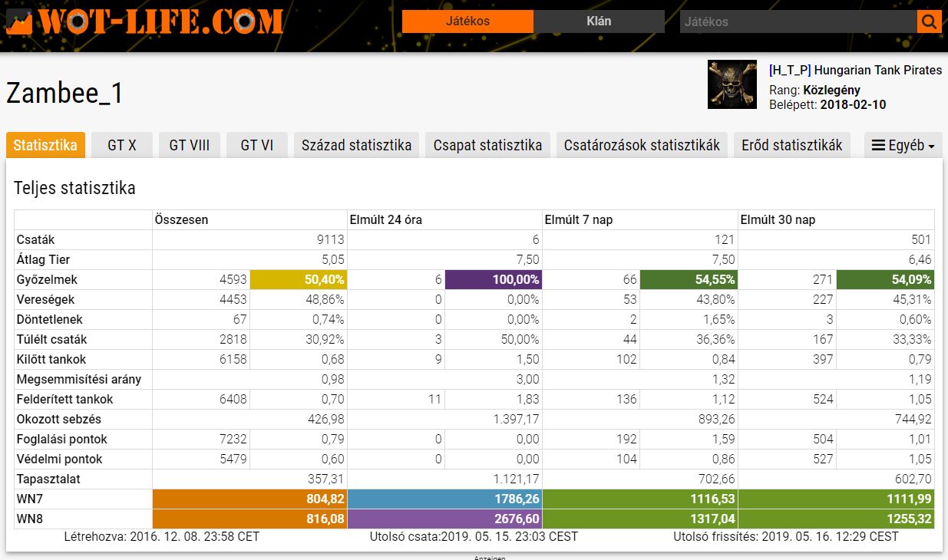948x560 pixels.
Task: Open the Csatározások statisztikák tab
Action: click(x=642, y=145)
